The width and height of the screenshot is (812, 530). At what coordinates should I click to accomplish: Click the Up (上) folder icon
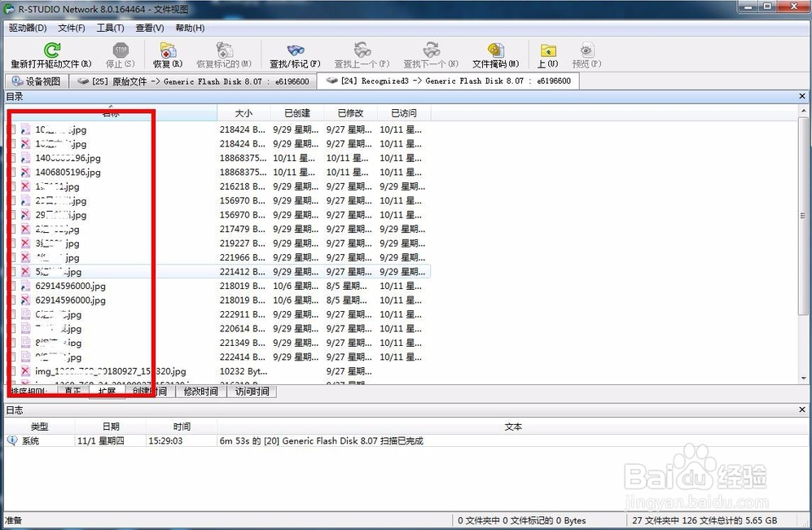tap(548, 50)
